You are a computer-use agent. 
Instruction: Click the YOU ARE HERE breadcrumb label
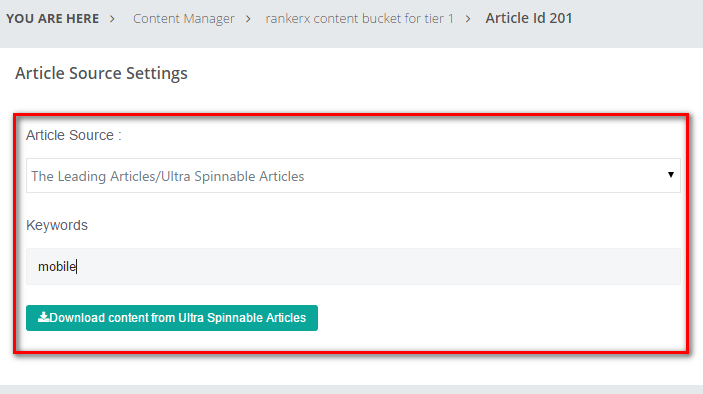(52, 19)
